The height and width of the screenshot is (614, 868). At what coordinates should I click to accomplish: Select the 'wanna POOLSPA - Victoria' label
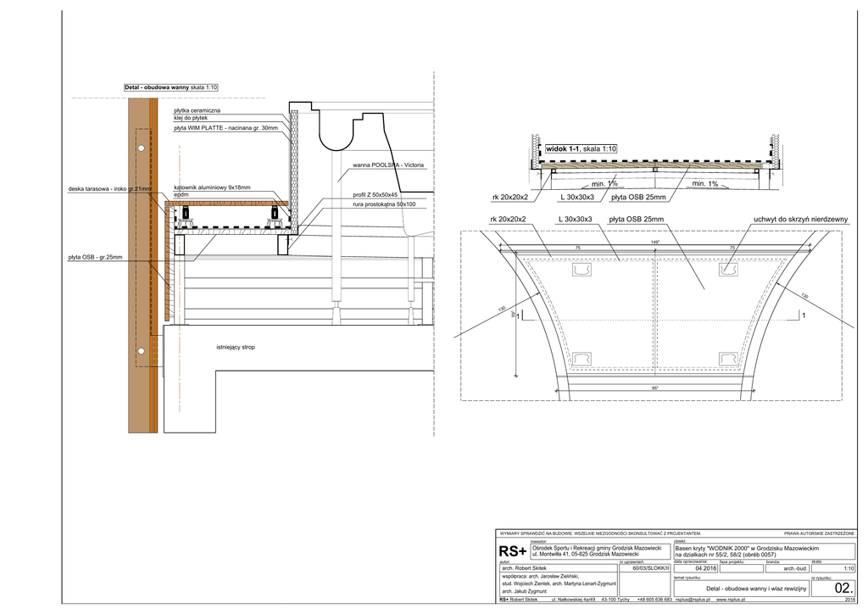pyautogui.click(x=387, y=165)
